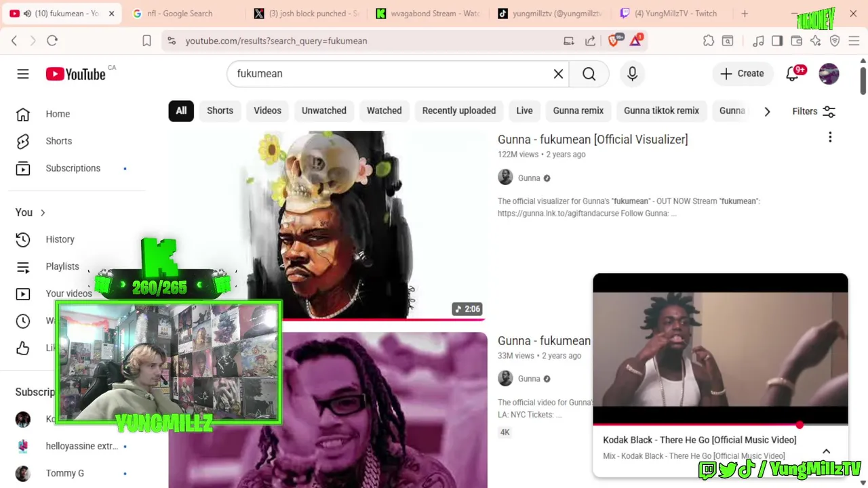The image size is (868, 488).
Task: Open Brave Rewards triangle icon
Action: pos(635,40)
